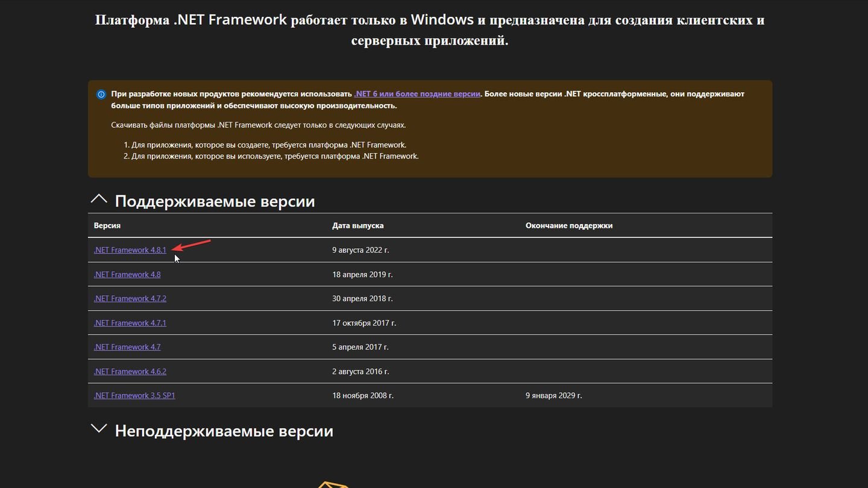The image size is (868, 488).
Task: Open the .NET Framework 4.7 link
Action: (127, 347)
